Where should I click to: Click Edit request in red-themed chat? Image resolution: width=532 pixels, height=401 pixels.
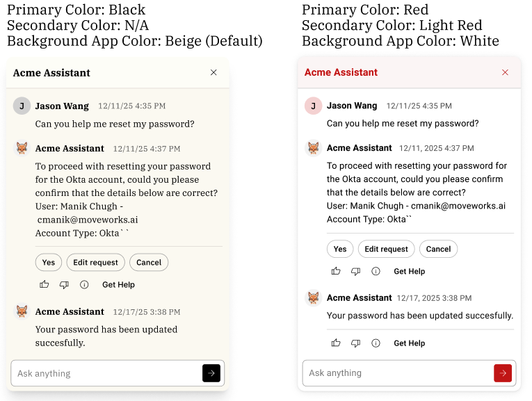pyautogui.click(x=387, y=249)
